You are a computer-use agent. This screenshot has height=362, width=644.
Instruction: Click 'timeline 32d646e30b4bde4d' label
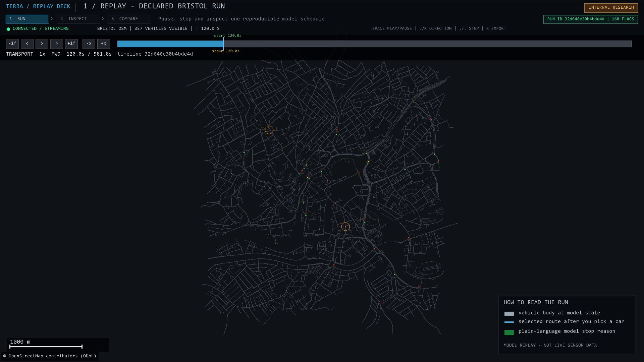[x=155, y=54]
